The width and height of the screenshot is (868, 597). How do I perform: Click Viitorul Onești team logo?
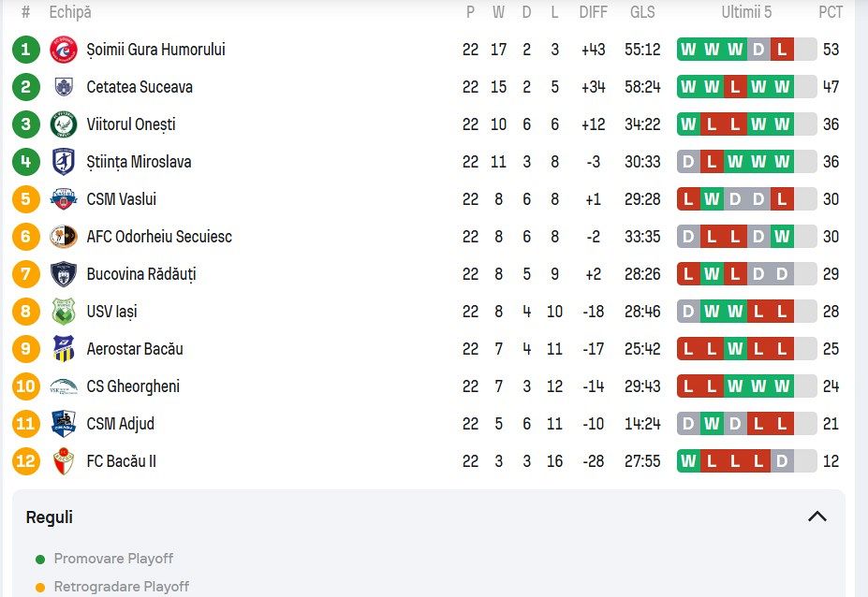tap(64, 124)
